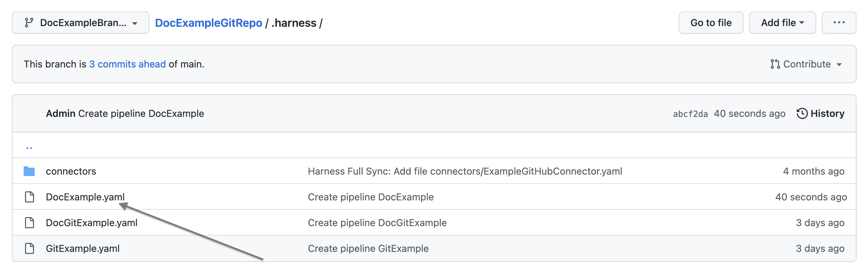Click the git branch icon in branch selector

(29, 23)
